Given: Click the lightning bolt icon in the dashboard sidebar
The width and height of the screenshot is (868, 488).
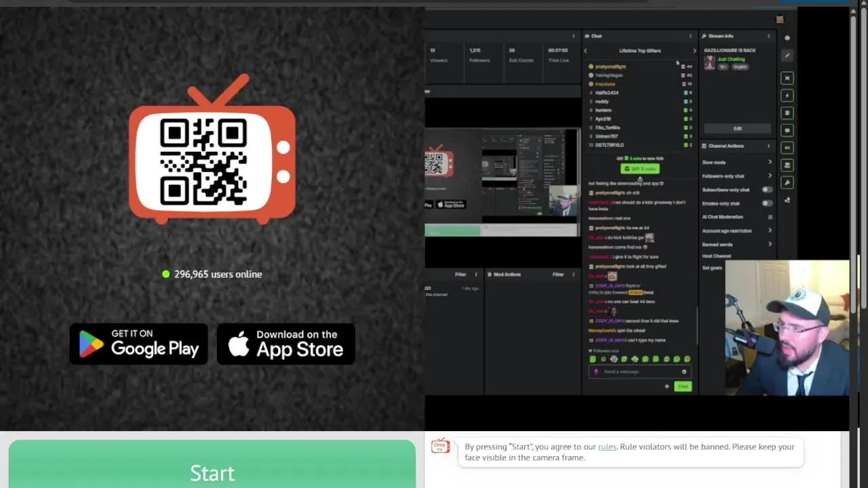Looking at the screenshot, I should [x=787, y=96].
